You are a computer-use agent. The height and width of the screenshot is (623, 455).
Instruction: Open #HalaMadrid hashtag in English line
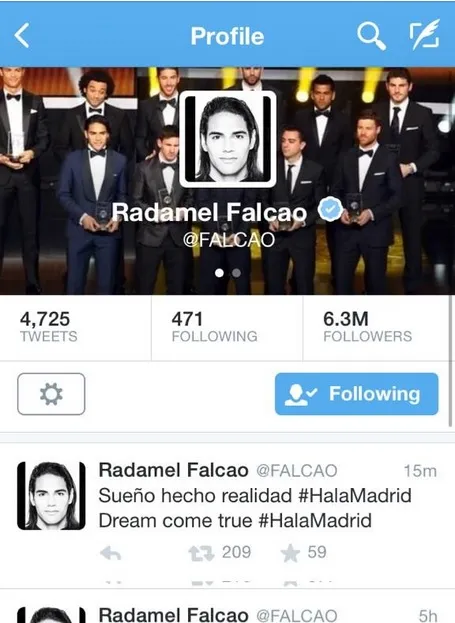point(315,520)
